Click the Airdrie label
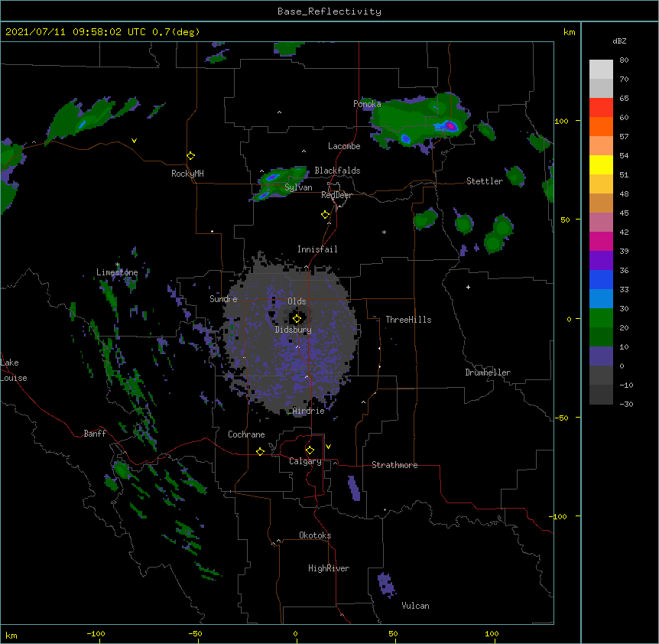 [x=309, y=411]
